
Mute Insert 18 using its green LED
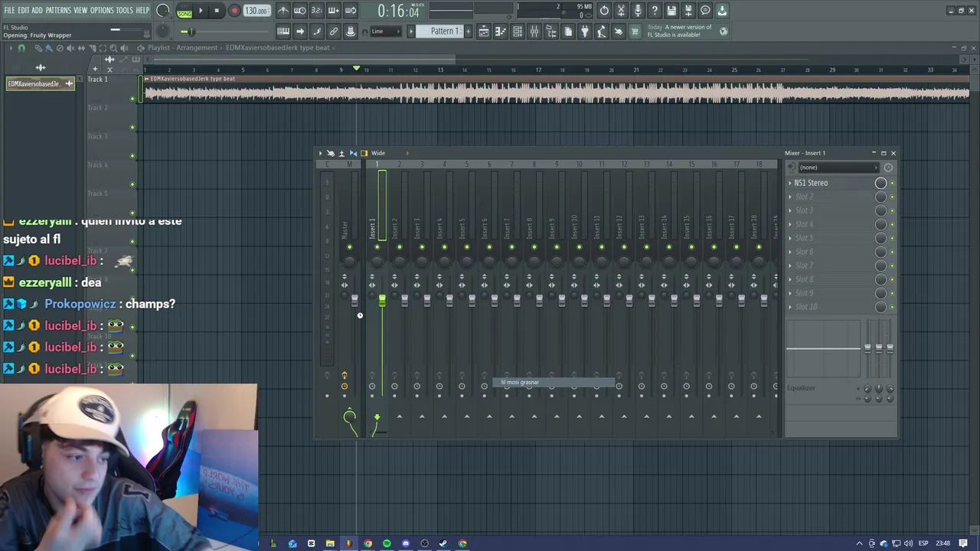pyautogui.click(x=759, y=247)
